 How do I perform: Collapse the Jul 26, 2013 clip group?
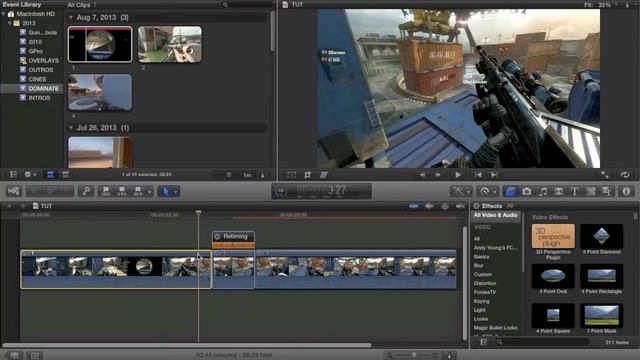click(x=71, y=128)
